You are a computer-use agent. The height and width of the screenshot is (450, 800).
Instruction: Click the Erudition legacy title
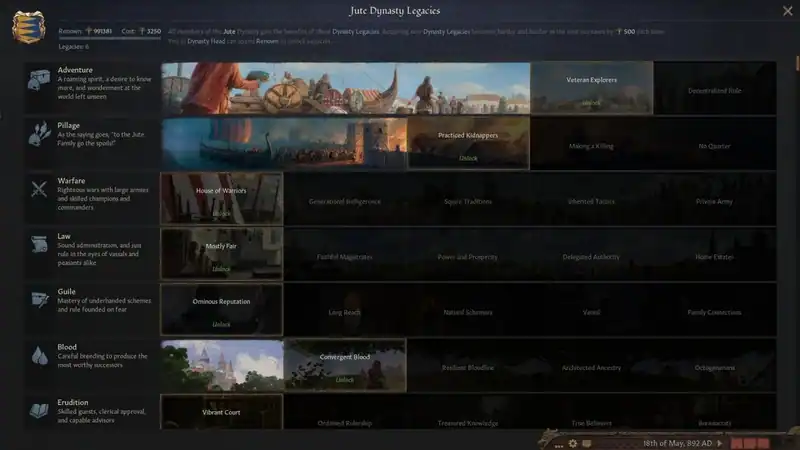(72, 403)
